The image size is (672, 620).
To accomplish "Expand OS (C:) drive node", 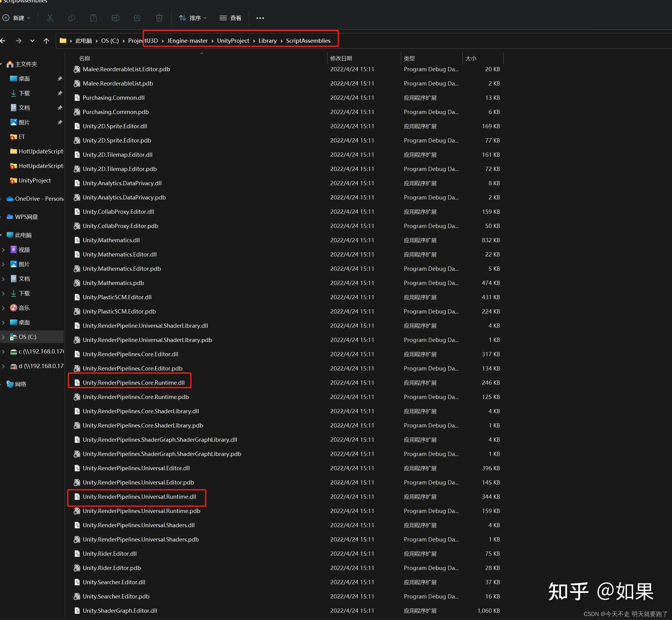I will (x=3, y=337).
